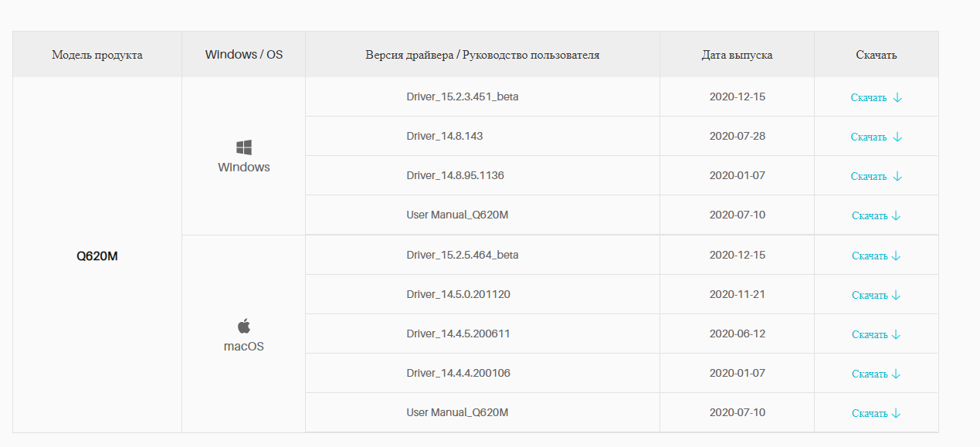Click download arrow for Driver_14.8.143
Viewport: 980px width, 447px height.
[x=897, y=137]
